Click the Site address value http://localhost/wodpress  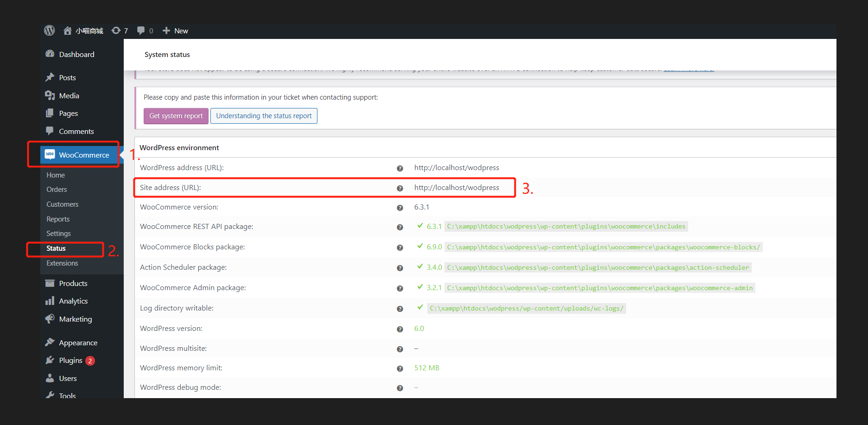tap(456, 187)
